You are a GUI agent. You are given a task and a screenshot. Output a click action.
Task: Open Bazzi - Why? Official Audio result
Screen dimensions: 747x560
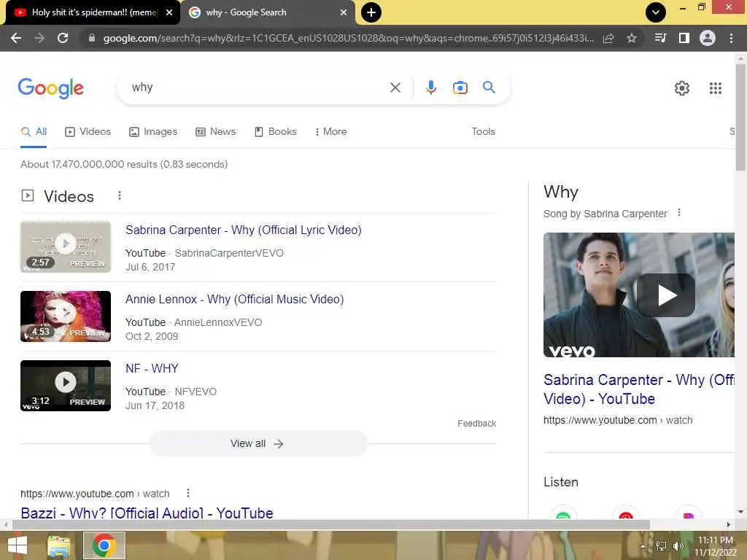[147, 513]
